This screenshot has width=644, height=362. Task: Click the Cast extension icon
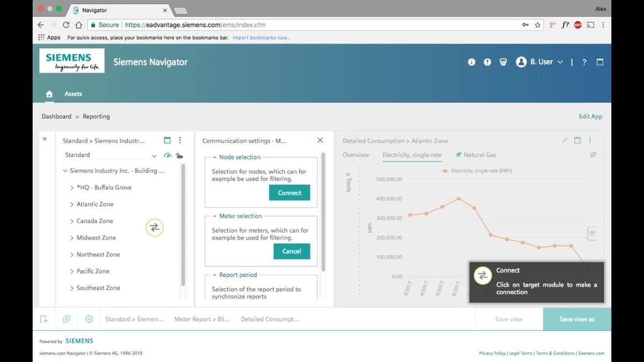click(x=590, y=25)
